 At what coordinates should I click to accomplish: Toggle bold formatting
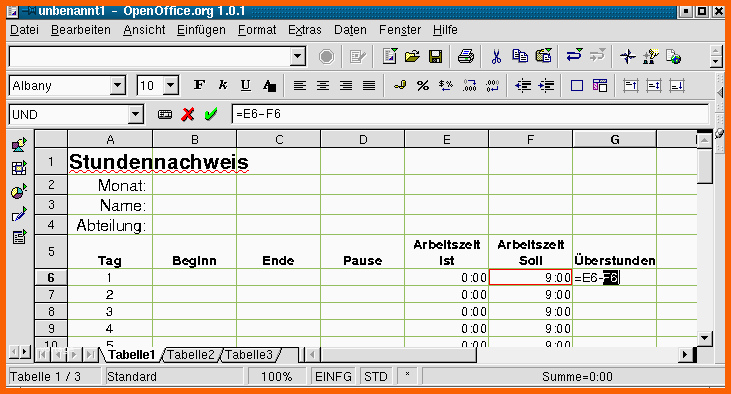199,85
